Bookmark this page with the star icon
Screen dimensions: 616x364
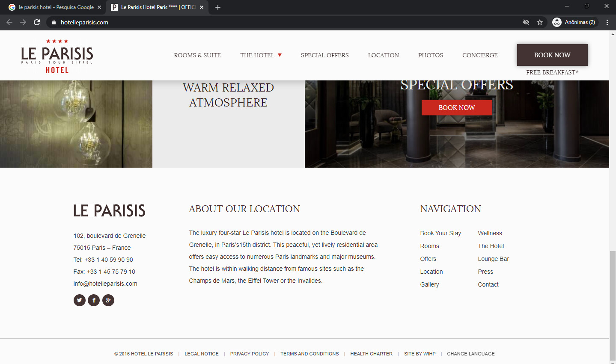[x=540, y=22]
